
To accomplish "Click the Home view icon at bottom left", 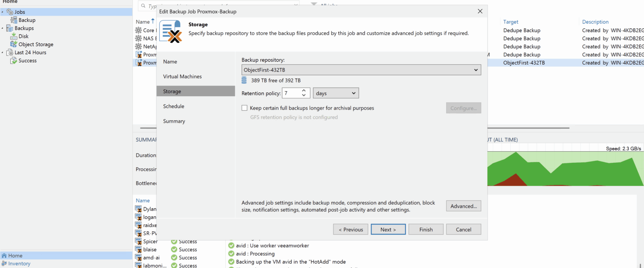I will coord(4,256).
